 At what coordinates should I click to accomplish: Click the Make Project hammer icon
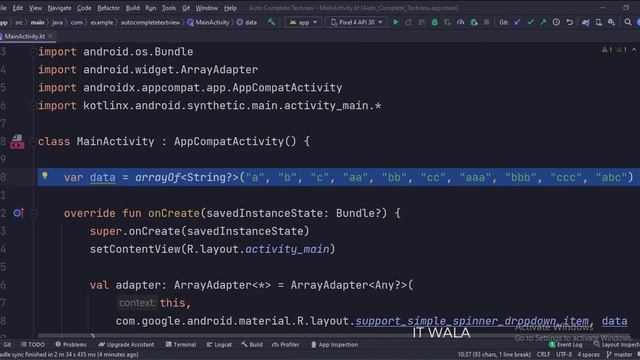coord(271,22)
